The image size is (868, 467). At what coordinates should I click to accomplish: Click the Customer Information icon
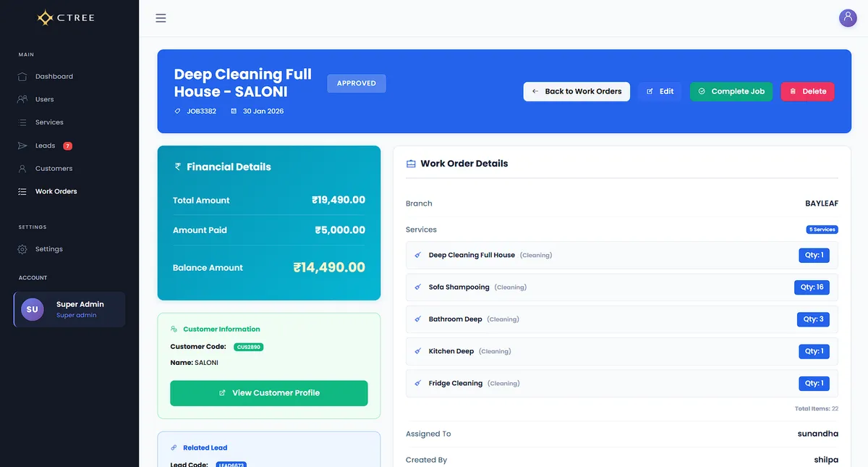coord(174,329)
